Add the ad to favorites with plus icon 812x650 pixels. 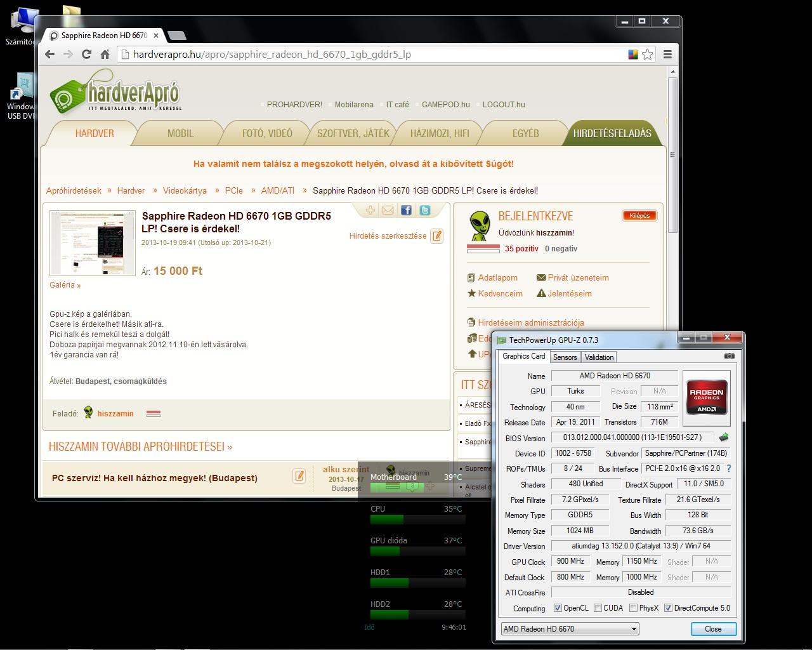(370, 210)
